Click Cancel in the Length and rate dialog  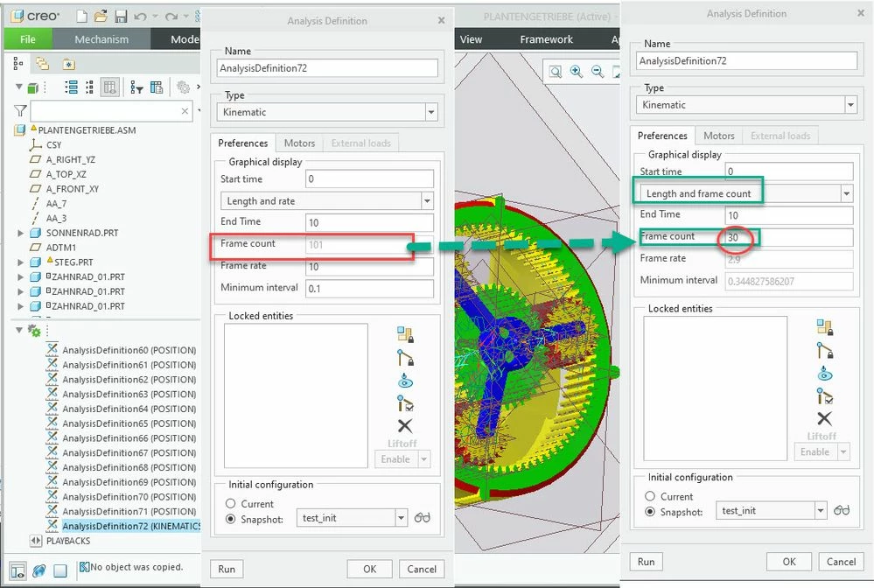[422, 569]
